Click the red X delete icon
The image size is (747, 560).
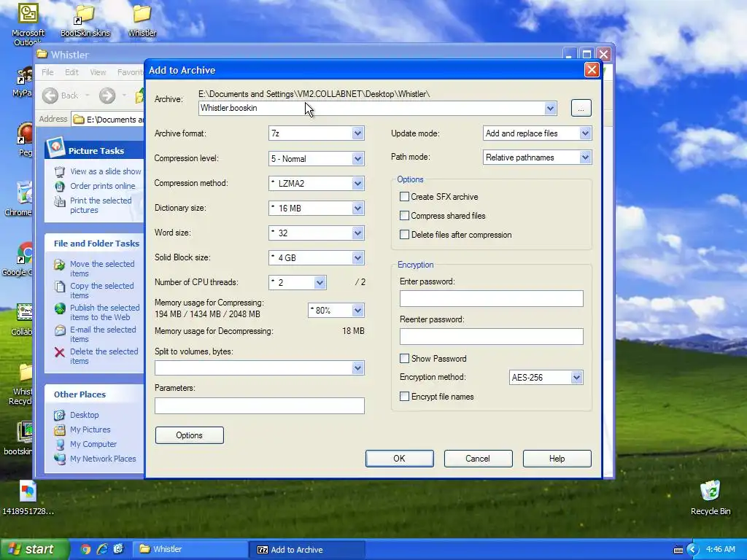click(60, 352)
